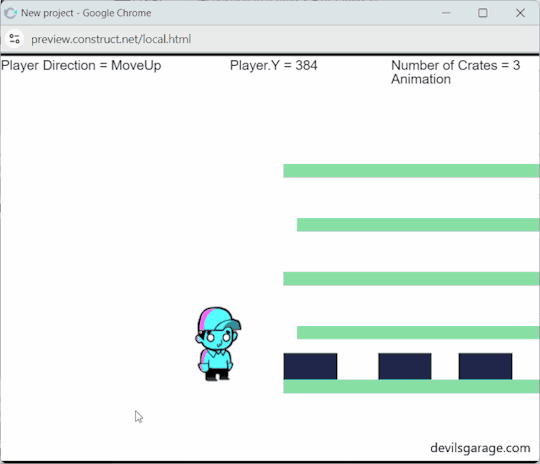Click the Construct logo icon in title bar
Screen dimensions: 540x464
click(x=11, y=13)
